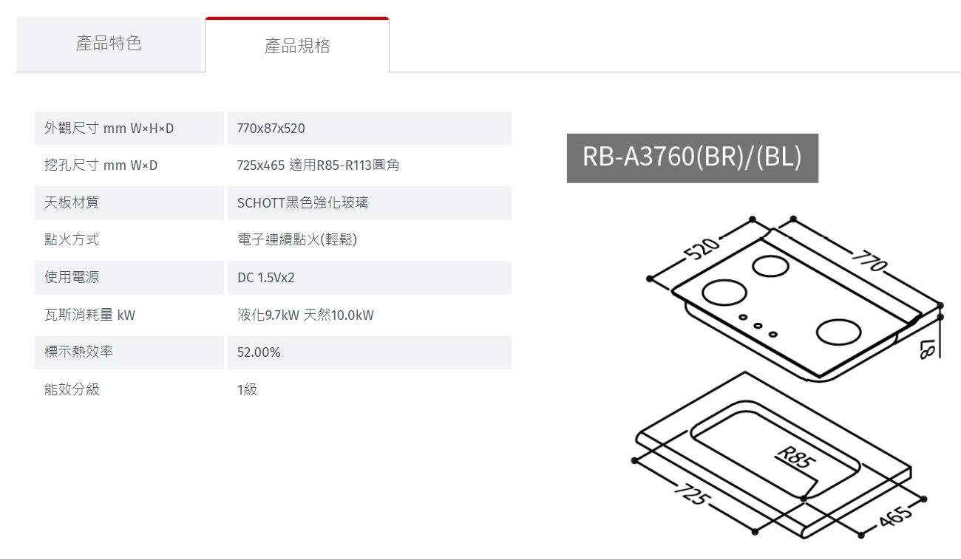Click the 770x87x520 value cell
The image size is (961, 560).
370,129
